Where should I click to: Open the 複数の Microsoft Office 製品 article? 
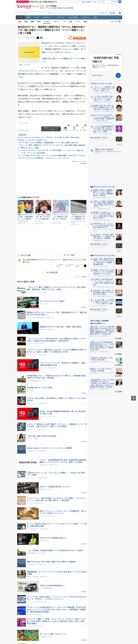pyautogui.click(x=51, y=562)
